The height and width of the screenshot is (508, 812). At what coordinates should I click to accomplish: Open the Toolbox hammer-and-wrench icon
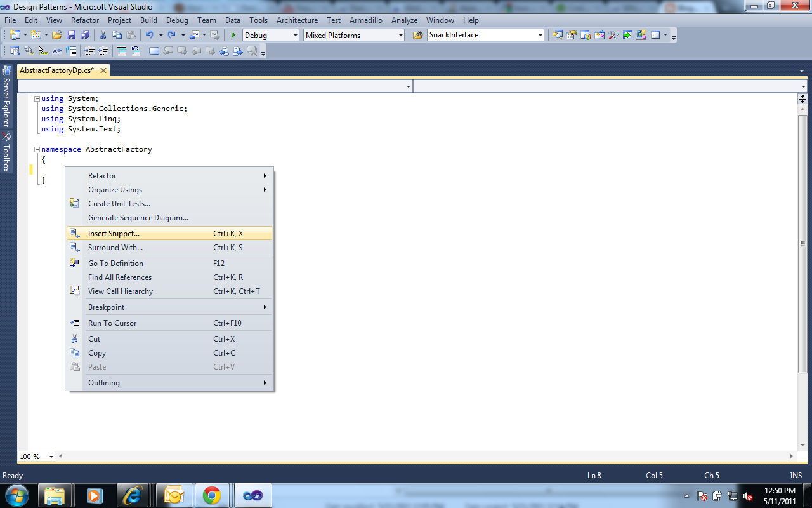click(x=613, y=35)
